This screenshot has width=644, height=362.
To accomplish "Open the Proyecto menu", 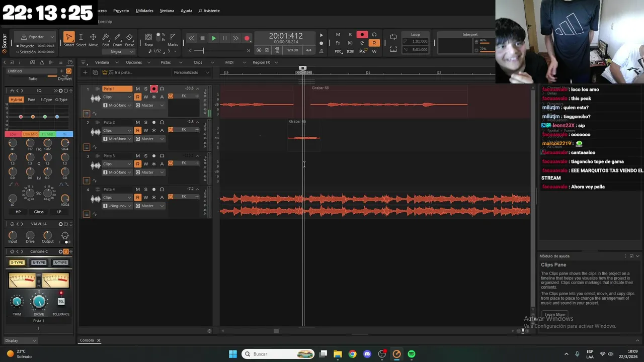I will [x=121, y=11].
